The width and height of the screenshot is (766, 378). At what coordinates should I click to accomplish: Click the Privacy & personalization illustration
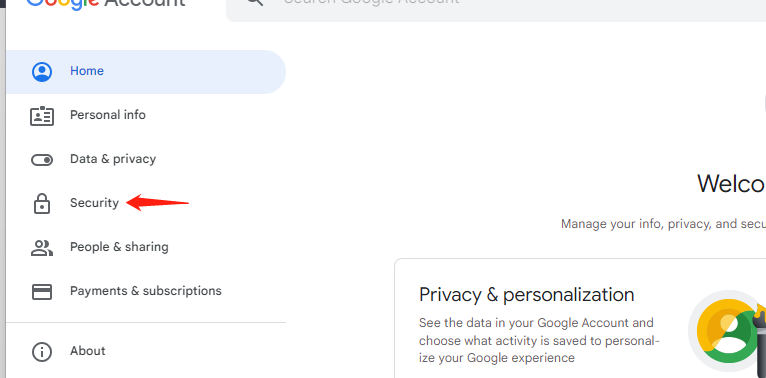(x=727, y=331)
